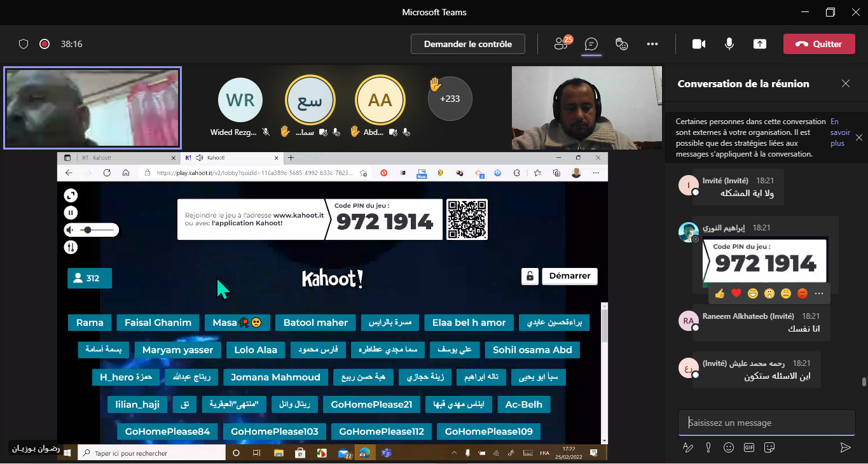The image size is (868, 464).
Task: Set message delivery options exclamation icon
Action: coord(708,447)
